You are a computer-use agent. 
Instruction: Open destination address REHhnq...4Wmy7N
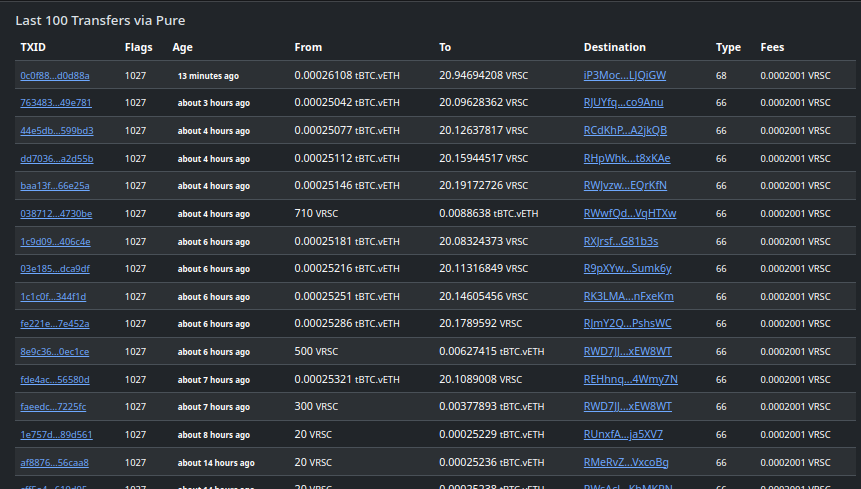tap(630, 379)
